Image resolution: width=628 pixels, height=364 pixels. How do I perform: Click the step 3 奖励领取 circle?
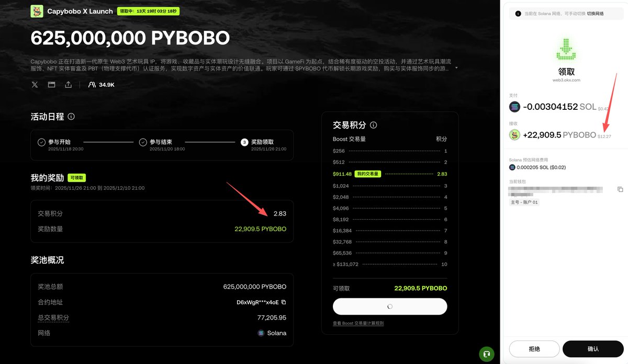[x=244, y=142]
